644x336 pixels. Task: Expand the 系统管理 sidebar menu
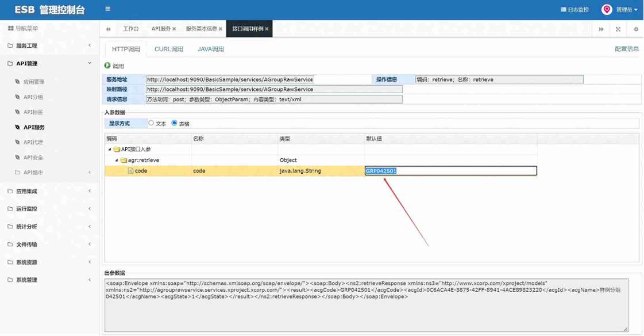point(49,280)
